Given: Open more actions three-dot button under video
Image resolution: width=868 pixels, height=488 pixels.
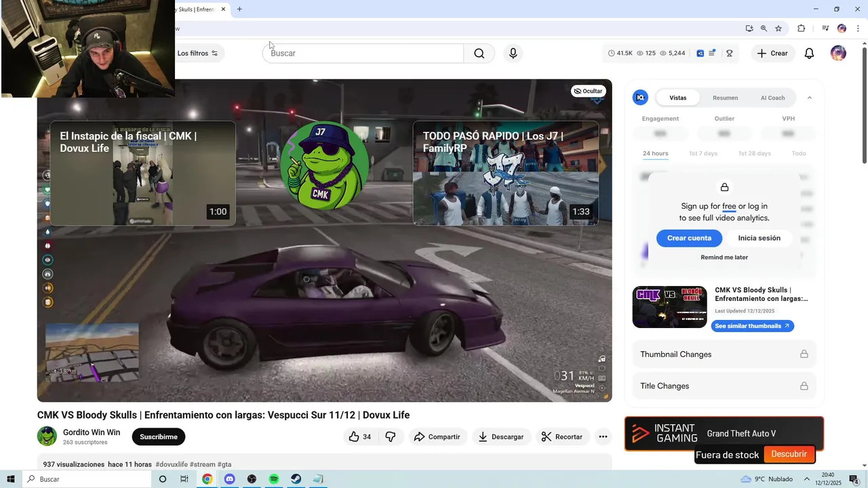Looking at the screenshot, I should pyautogui.click(x=603, y=437).
